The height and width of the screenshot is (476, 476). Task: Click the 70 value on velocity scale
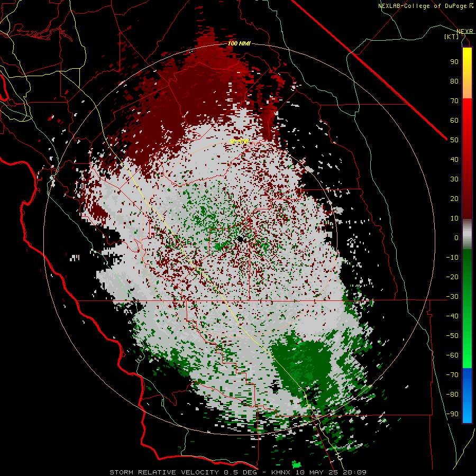[x=454, y=101]
